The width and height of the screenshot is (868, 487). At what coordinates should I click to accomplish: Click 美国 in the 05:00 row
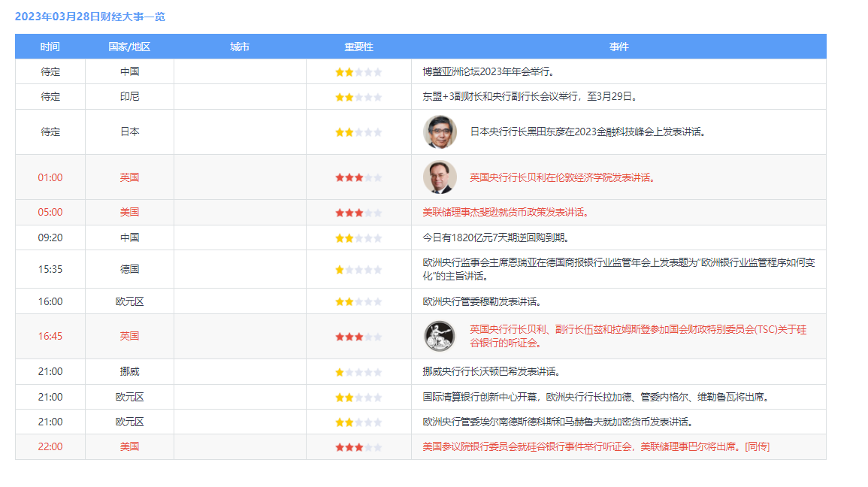pyautogui.click(x=129, y=212)
